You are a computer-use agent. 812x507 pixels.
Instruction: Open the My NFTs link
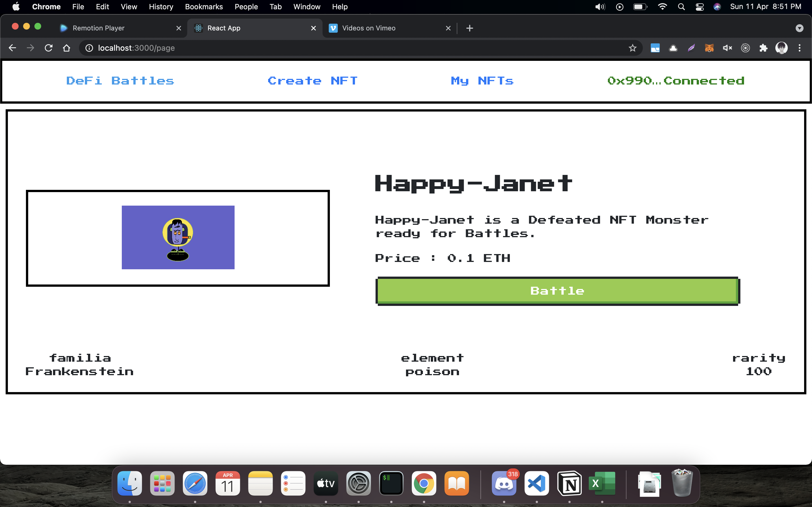click(x=482, y=81)
